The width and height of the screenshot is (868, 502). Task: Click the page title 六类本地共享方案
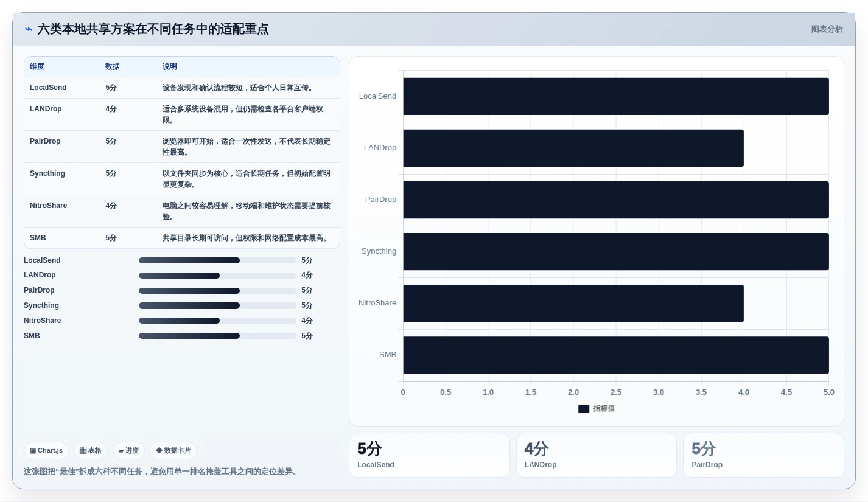click(x=153, y=29)
